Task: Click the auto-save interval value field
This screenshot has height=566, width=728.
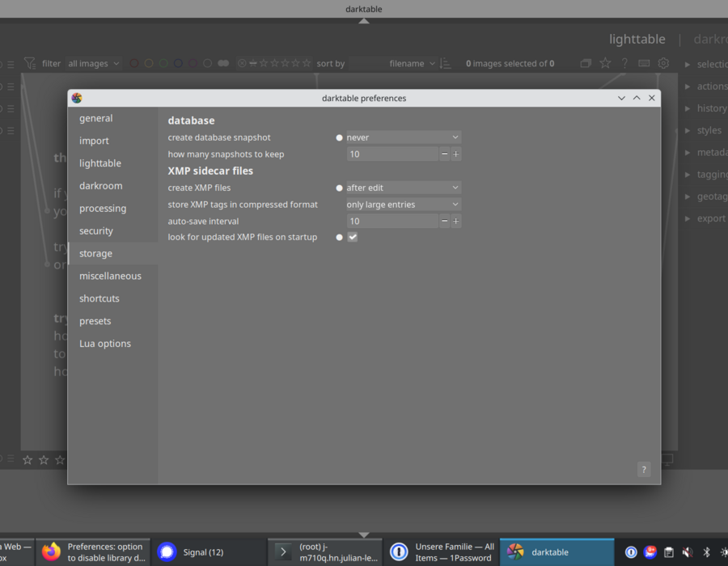Action: click(x=392, y=221)
